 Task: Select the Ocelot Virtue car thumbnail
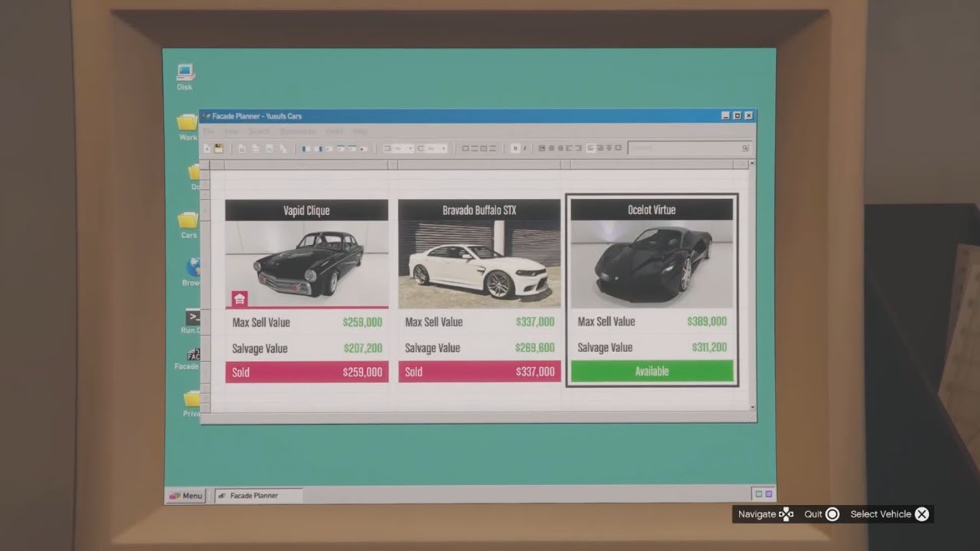652,264
